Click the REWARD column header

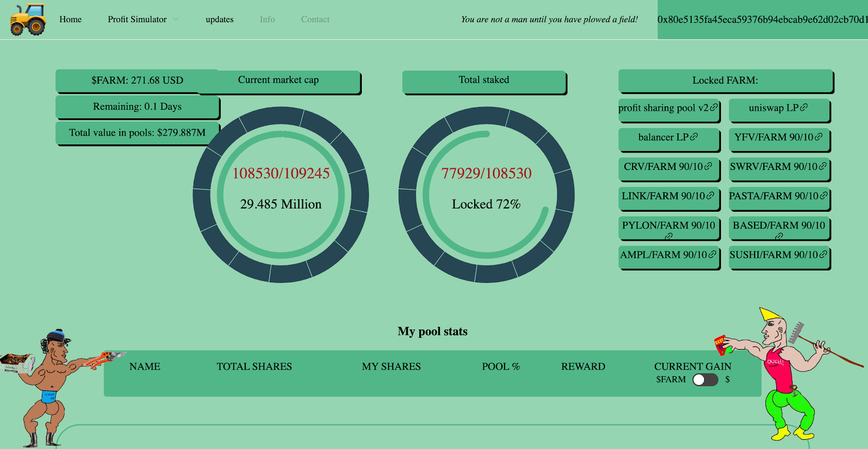point(583,366)
